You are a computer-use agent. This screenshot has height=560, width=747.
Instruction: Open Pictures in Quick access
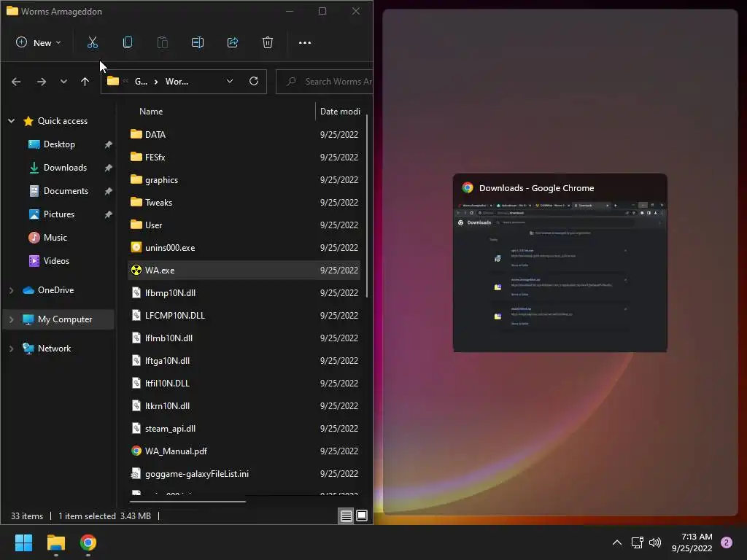click(x=58, y=214)
